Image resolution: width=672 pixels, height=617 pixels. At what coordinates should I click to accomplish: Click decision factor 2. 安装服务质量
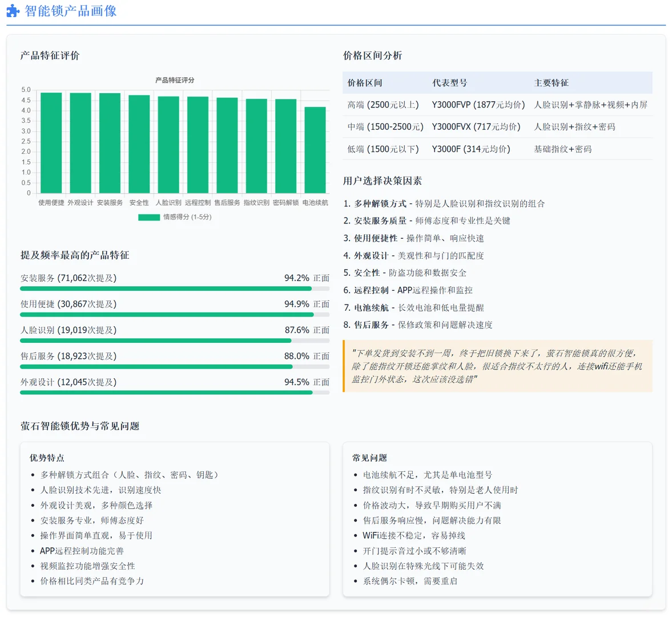(427, 221)
